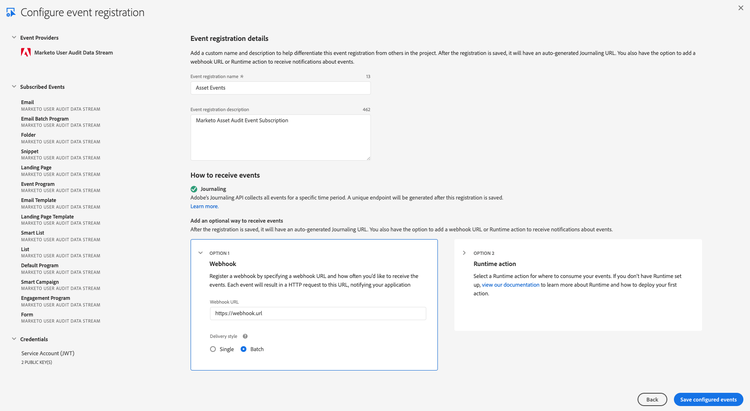Open the Journaling Learn more link
This screenshot has height=411, width=750.
point(204,206)
